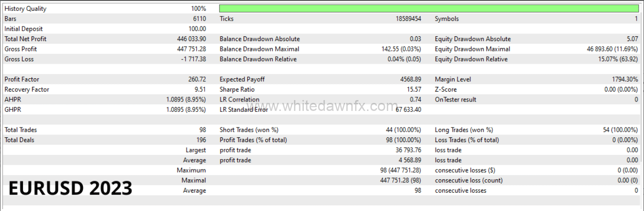Click the Short Trades (won %) value
This screenshot has height=211, width=644.
403,130
